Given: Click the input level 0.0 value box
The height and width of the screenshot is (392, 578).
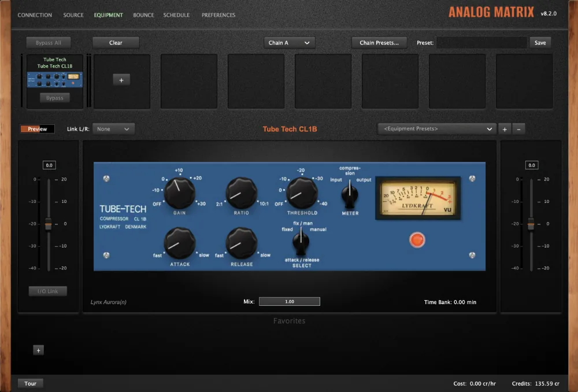Looking at the screenshot, I should (x=49, y=165).
